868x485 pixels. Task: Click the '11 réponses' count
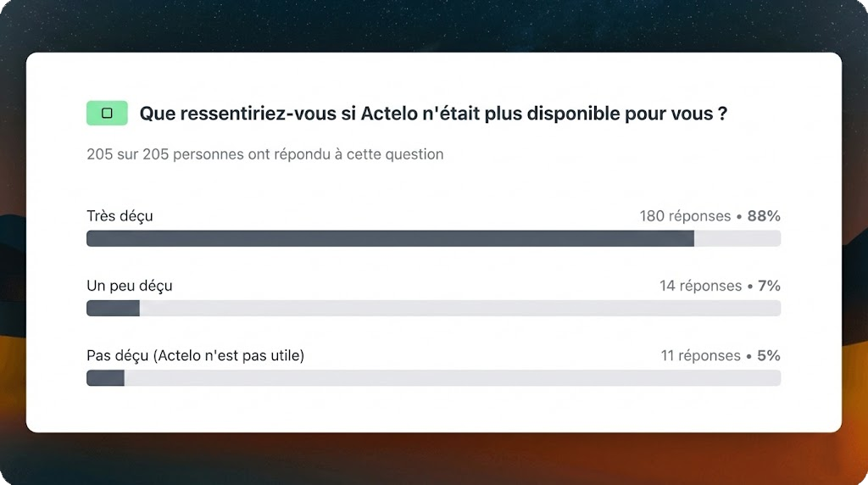coord(700,356)
